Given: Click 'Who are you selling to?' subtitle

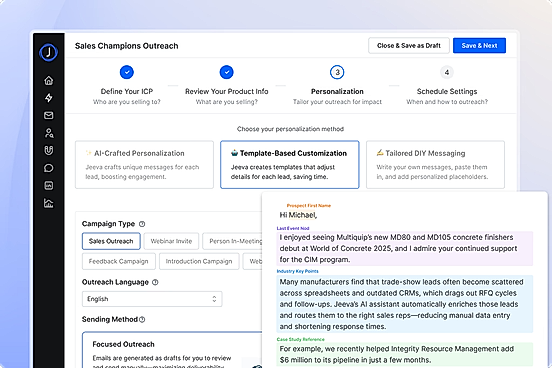Looking at the screenshot, I should [x=127, y=102].
